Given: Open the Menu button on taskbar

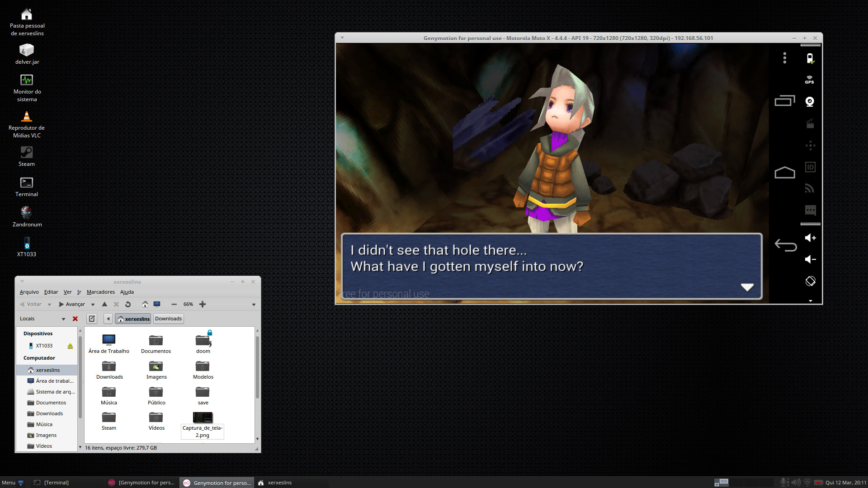Looking at the screenshot, I should (x=13, y=483).
